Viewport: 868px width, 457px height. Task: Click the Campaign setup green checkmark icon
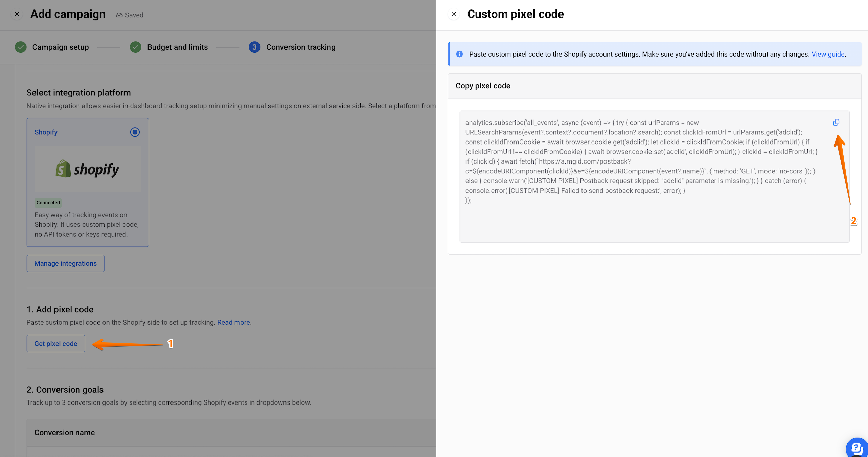[21, 47]
